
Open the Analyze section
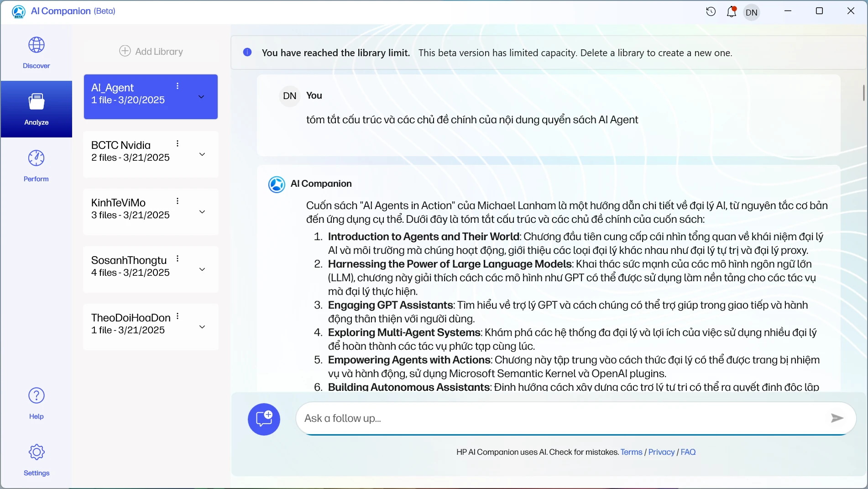click(x=37, y=109)
